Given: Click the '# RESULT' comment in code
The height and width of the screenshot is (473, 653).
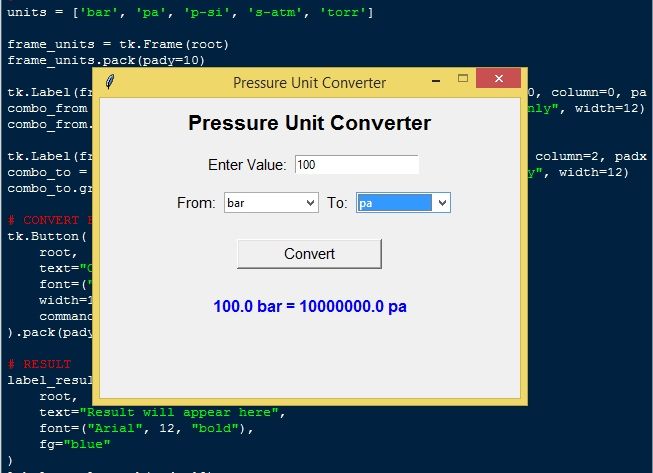Looking at the screenshot, I should (x=40, y=364).
